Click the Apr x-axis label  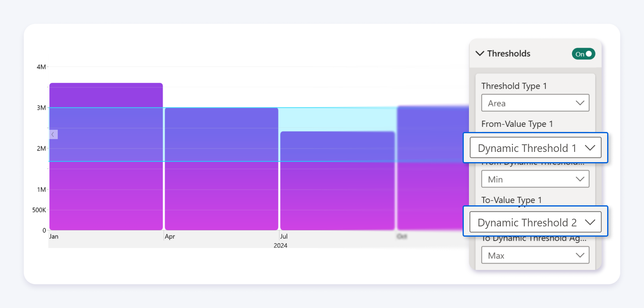170,237
